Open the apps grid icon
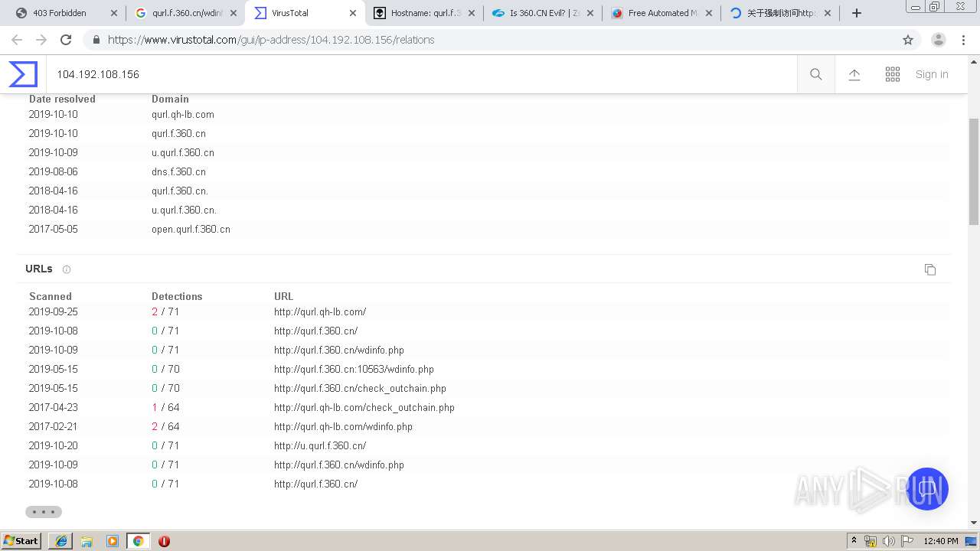The width and height of the screenshot is (980, 551). [893, 74]
